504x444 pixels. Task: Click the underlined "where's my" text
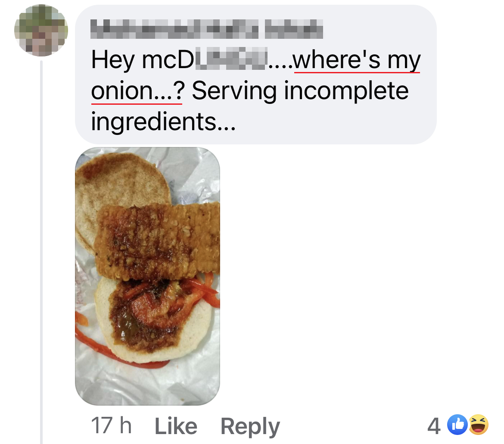tap(357, 60)
